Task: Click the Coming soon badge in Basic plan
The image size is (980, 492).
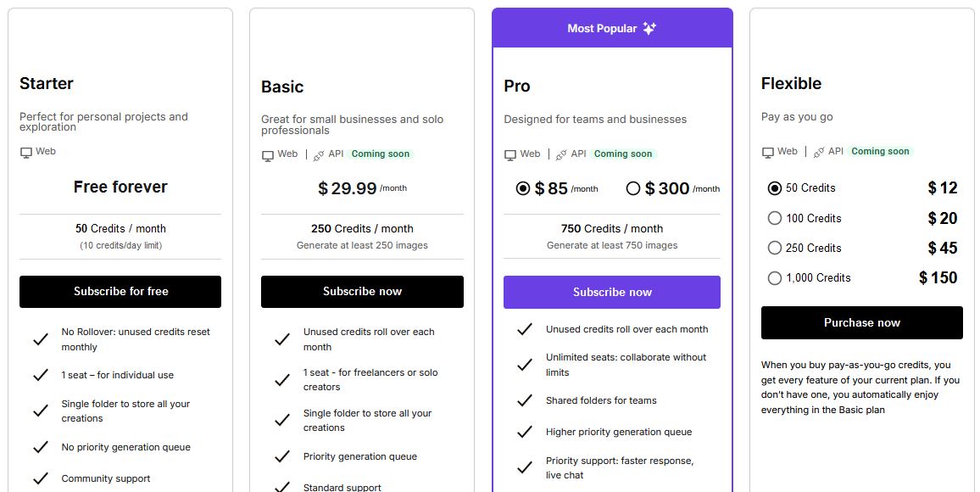Action: coord(380,154)
